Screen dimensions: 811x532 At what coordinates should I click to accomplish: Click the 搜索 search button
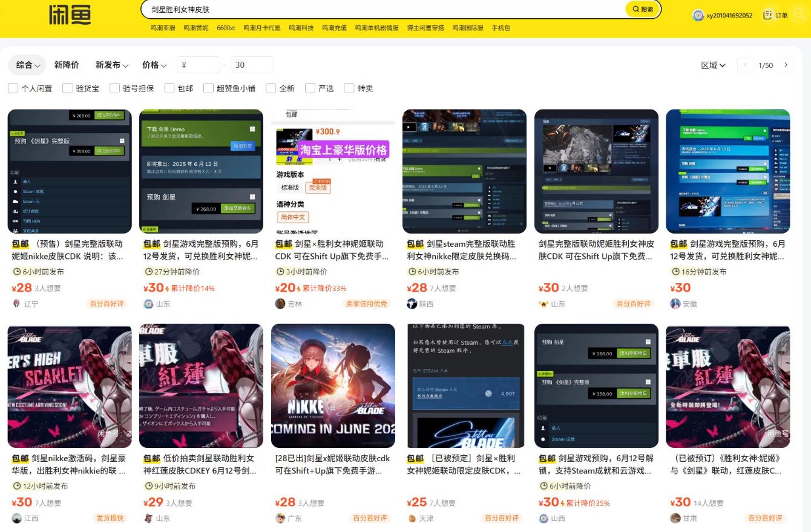click(643, 9)
